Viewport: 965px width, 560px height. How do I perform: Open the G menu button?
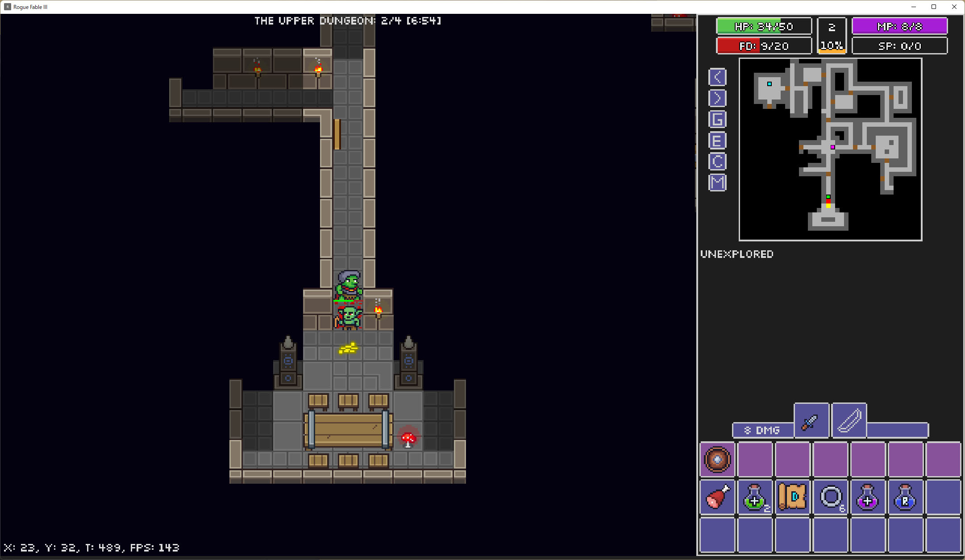(x=717, y=120)
